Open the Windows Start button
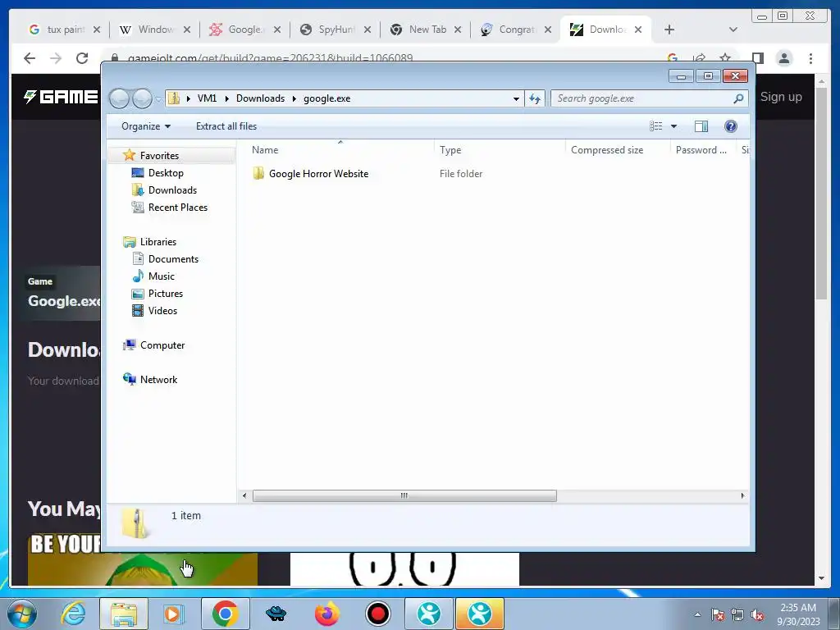Image resolution: width=840 pixels, height=630 pixels. [22, 614]
